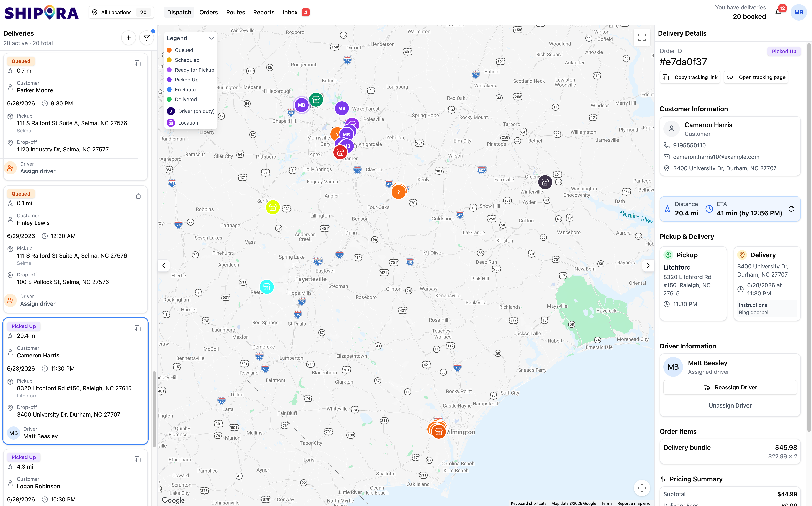Click the cameron.harris10@example.com email
The height and width of the screenshot is (506, 812).
[716, 157]
